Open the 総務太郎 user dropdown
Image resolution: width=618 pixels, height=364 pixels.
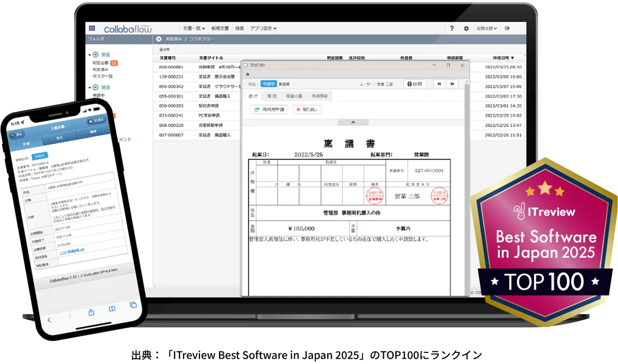pyautogui.click(x=487, y=28)
